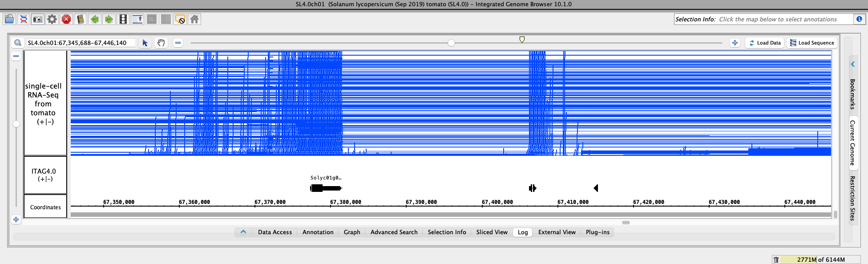Click the Load Sequence button

(x=812, y=43)
